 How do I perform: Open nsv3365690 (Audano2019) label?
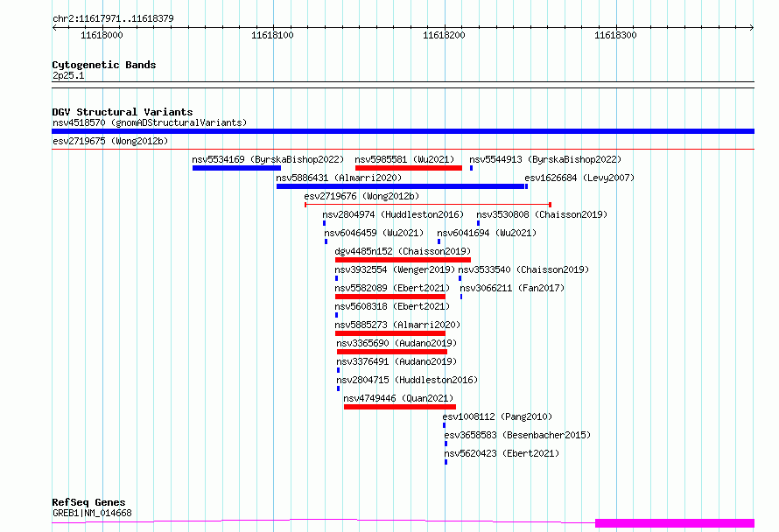(397, 343)
